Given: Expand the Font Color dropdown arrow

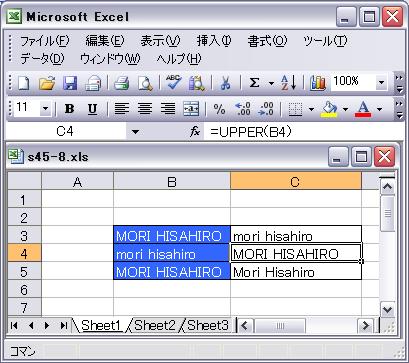Looking at the screenshot, I should (x=379, y=109).
